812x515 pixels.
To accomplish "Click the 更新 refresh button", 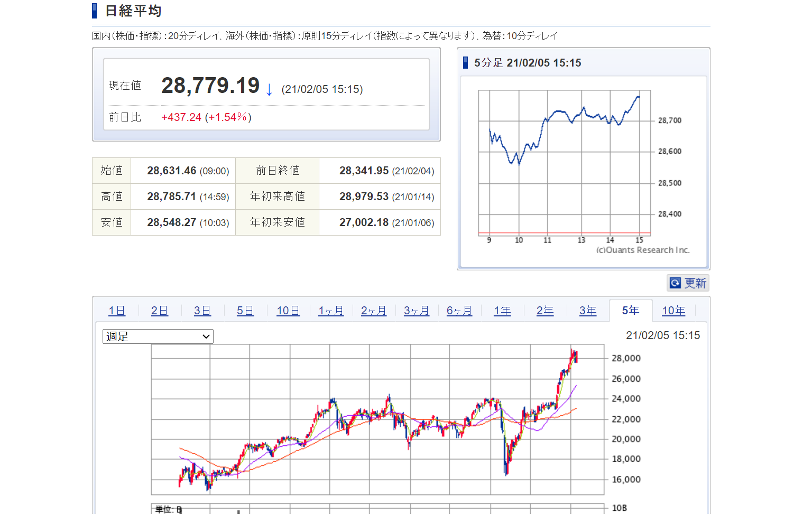I will [688, 283].
